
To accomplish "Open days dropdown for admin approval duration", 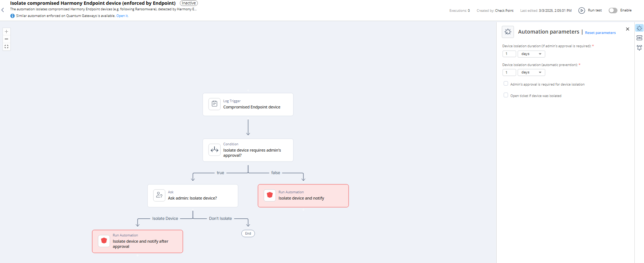I will click(531, 54).
